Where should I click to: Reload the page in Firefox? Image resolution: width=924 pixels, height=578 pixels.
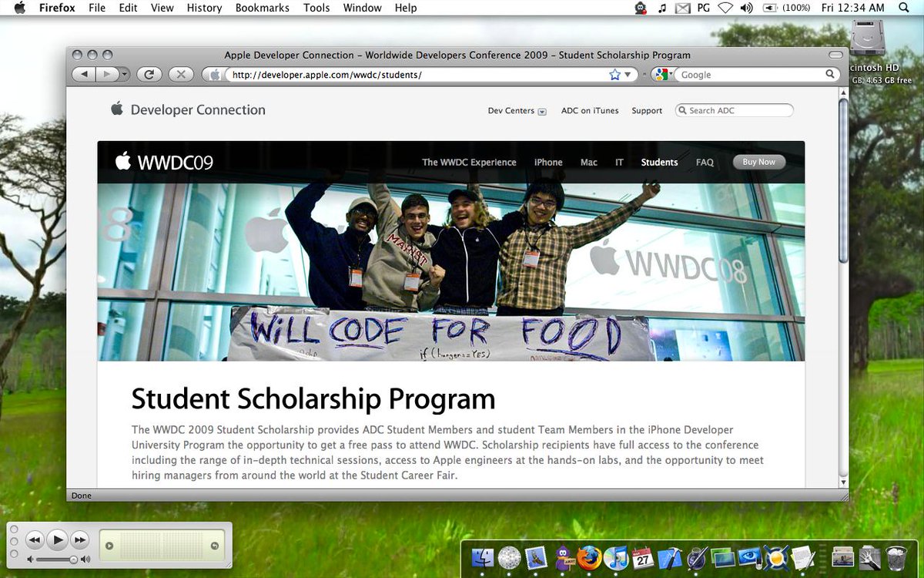tap(149, 75)
